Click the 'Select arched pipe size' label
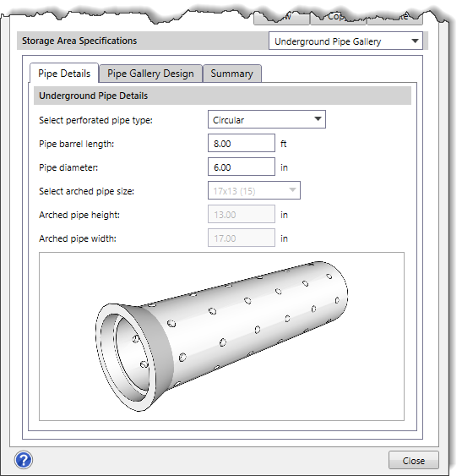Screen dimensions: 462x476 86,191
